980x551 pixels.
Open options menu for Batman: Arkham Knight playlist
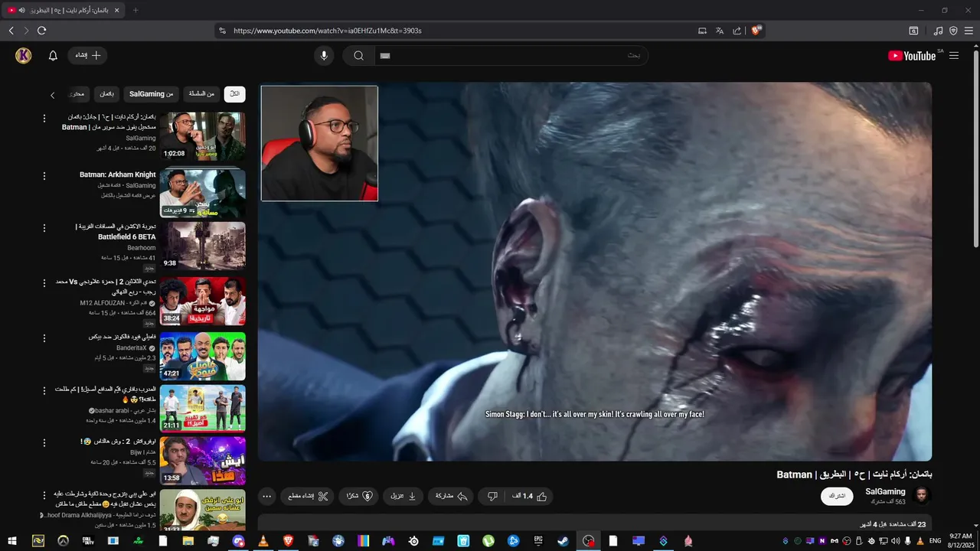(x=44, y=175)
